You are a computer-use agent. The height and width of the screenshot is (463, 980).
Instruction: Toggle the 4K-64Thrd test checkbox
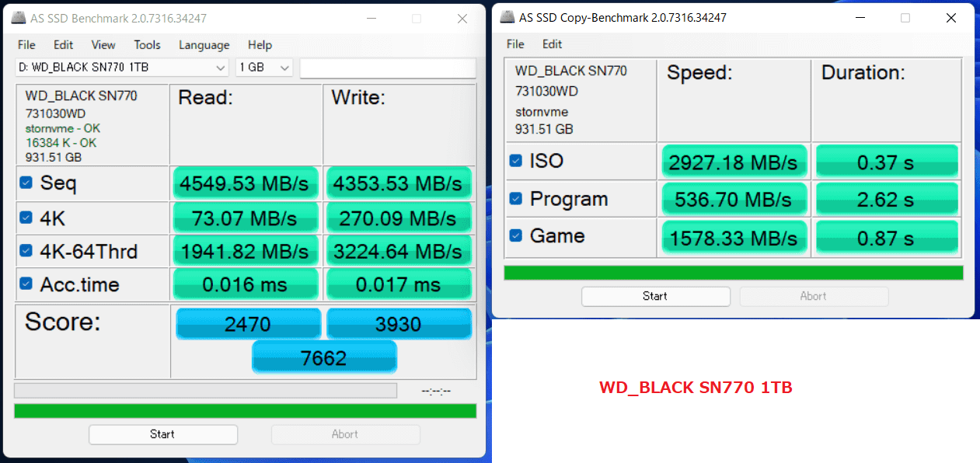pyautogui.click(x=26, y=251)
